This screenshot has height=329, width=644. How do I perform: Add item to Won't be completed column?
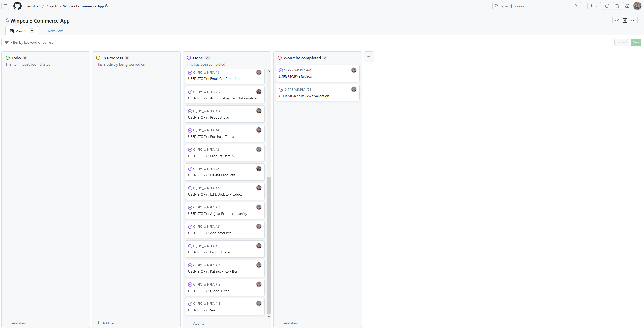click(x=288, y=323)
